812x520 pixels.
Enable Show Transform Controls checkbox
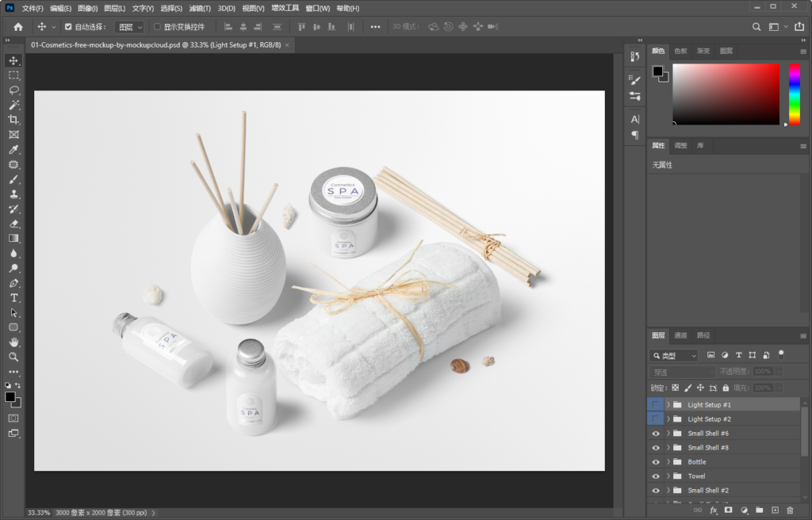pos(157,27)
